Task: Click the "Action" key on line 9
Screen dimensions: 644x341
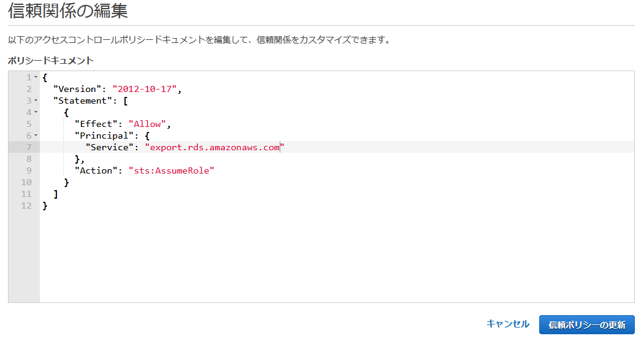Action: [96, 170]
